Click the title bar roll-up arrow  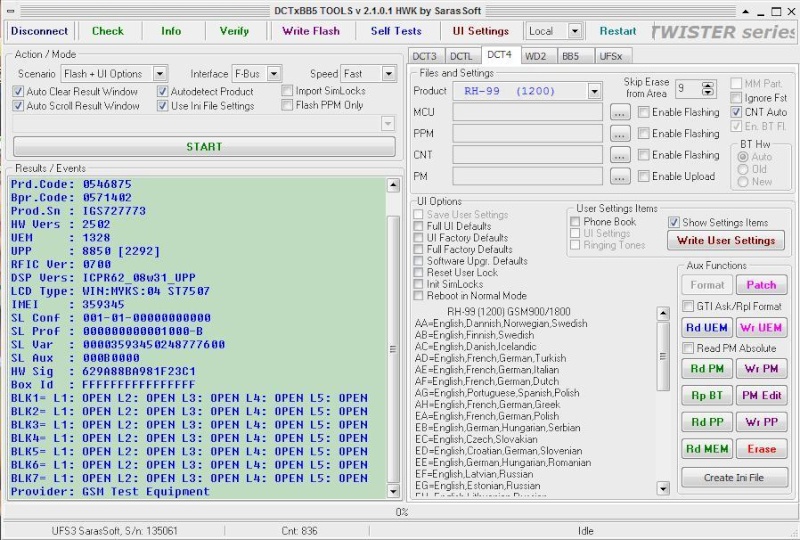pos(745,11)
